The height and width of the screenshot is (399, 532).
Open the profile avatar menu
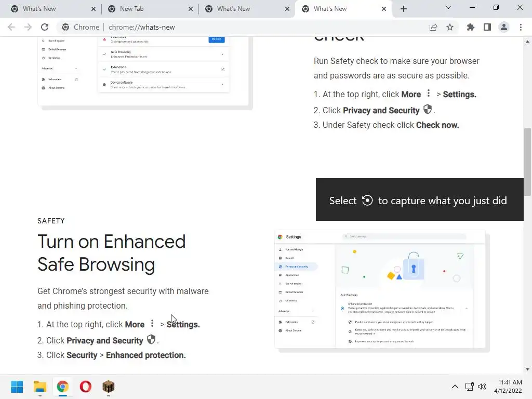pyautogui.click(x=504, y=27)
